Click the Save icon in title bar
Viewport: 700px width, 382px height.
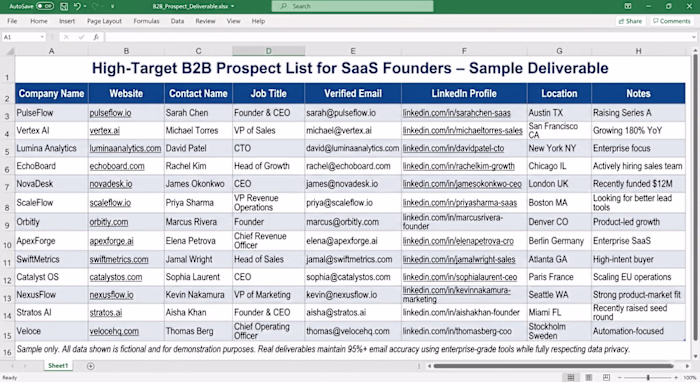pos(64,6)
